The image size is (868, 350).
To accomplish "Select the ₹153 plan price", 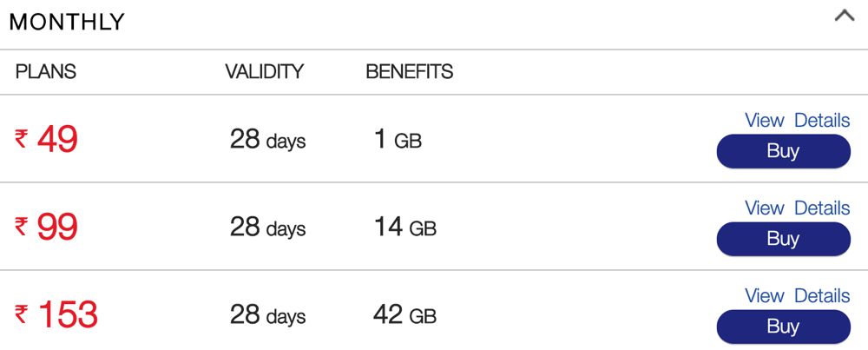I will pyautogui.click(x=56, y=315).
